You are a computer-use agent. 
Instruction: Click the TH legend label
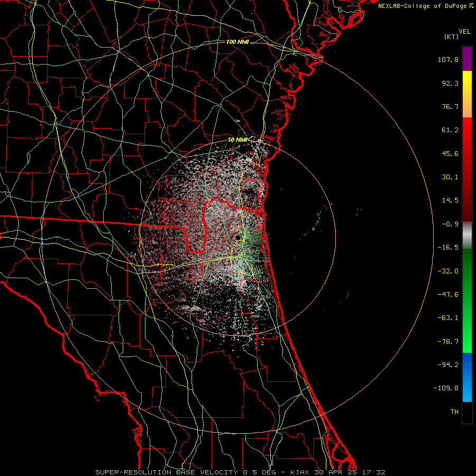tap(454, 412)
